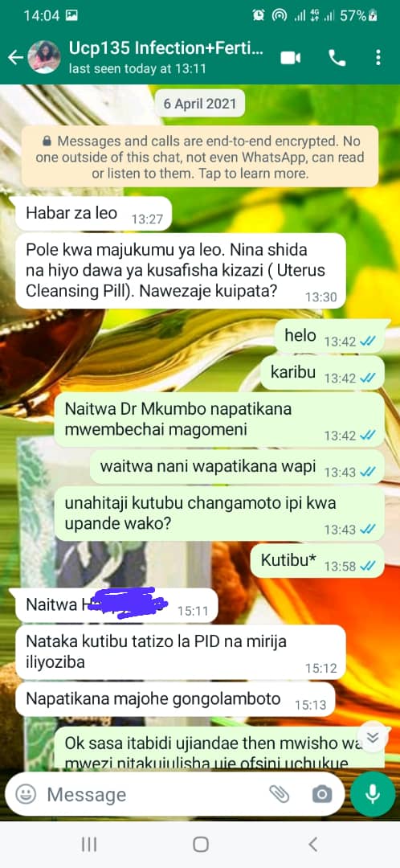The width and height of the screenshot is (400, 868).
Task: Open the emoji picker in the message bar
Action: pyautogui.click(x=26, y=795)
